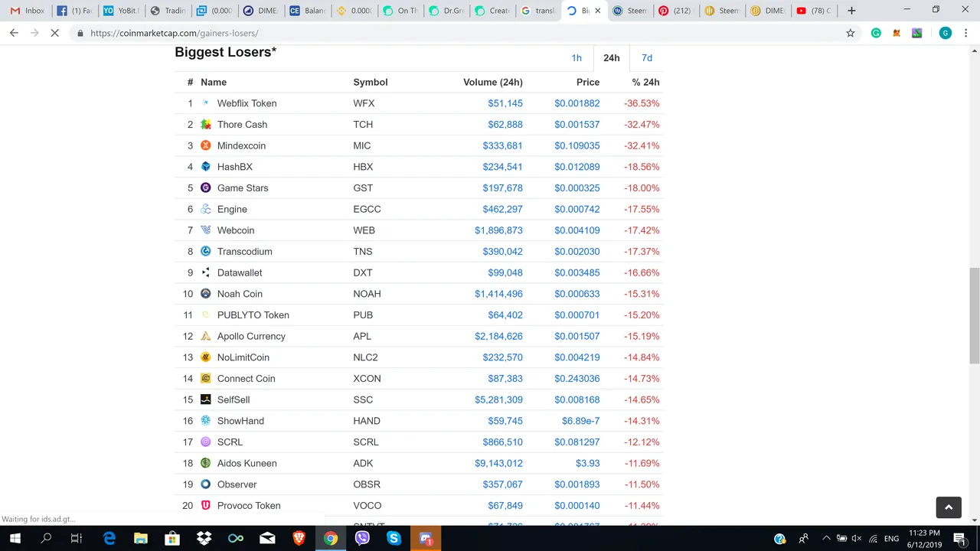
Task: Open the ShowHand coin page
Action: tap(240, 421)
